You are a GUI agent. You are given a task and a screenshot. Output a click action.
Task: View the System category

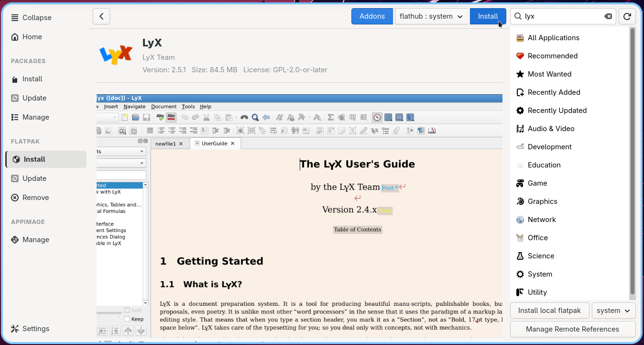(x=570, y=274)
